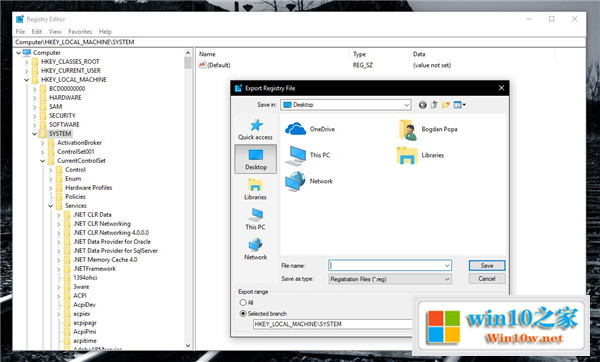Open the Favorites menu in Registry Editor
Screen dimensions: 600x362
(x=80, y=32)
